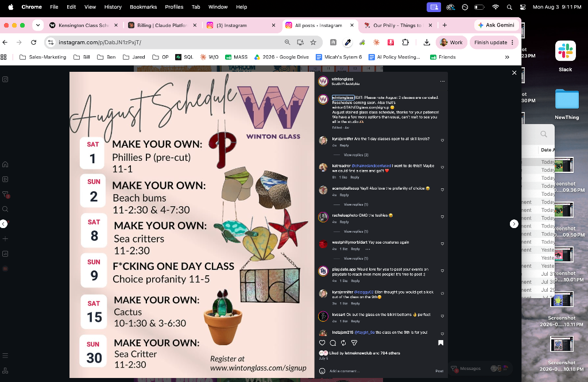Click the Chrome back arrow
This screenshot has height=382, width=588.
(x=5, y=43)
